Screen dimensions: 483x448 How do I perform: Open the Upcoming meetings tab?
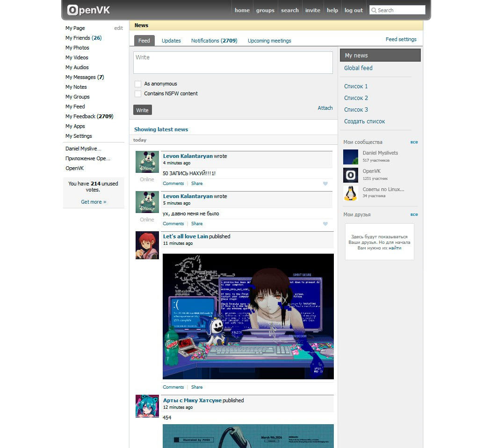269,41
